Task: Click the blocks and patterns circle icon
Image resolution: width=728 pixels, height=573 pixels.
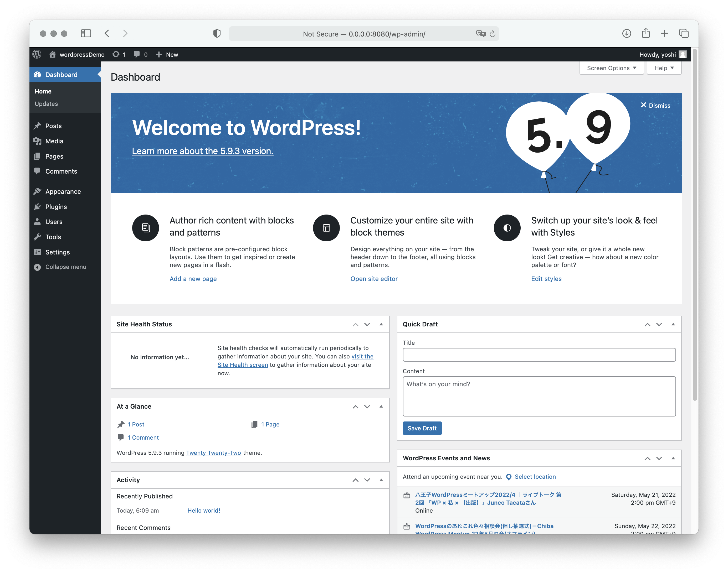Action: click(x=145, y=228)
